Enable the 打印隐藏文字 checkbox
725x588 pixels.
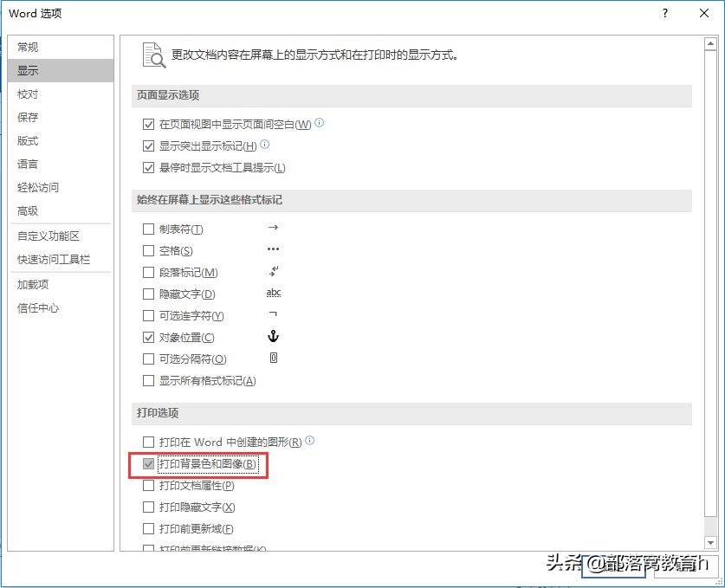click(148, 507)
